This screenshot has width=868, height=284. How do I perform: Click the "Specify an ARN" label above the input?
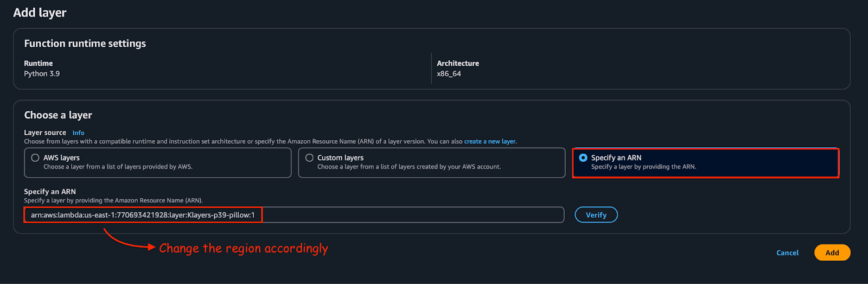[50, 192]
